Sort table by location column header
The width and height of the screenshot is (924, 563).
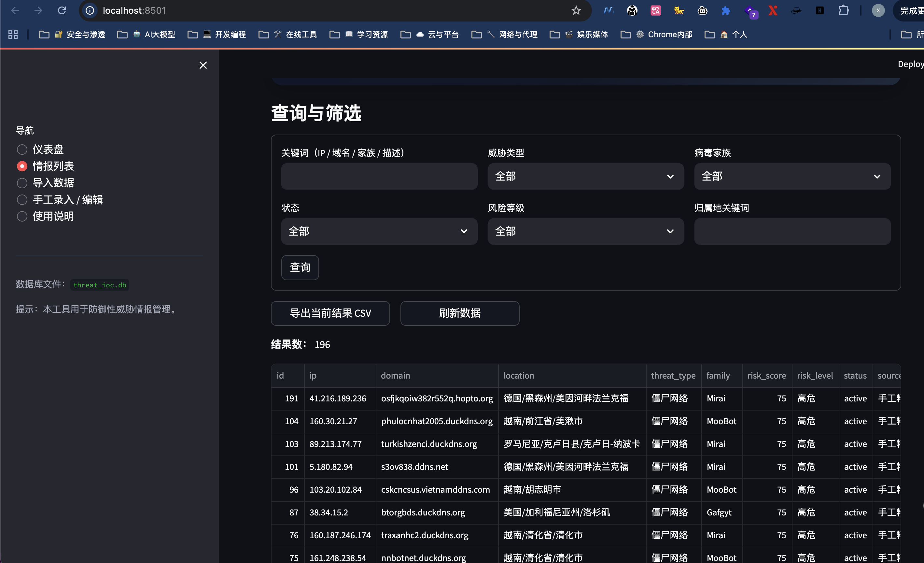click(572, 375)
